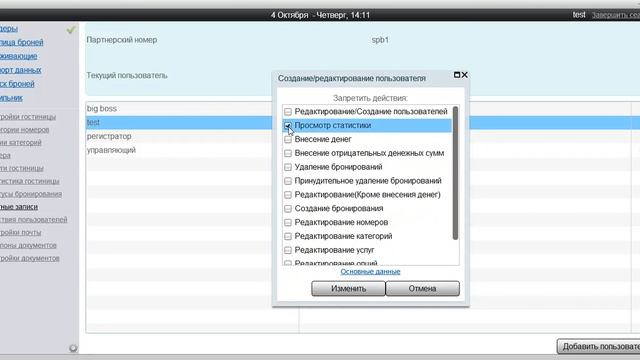Screen dimensions: 640x360
Task: Check Редактирование/Создание пользователей option
Action: 288,112
